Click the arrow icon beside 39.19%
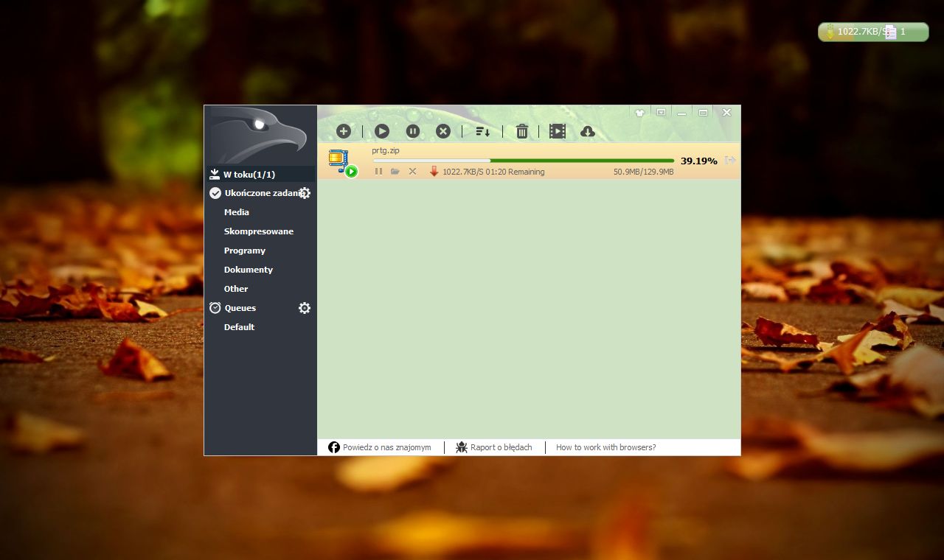 click(x=730, y=160)
